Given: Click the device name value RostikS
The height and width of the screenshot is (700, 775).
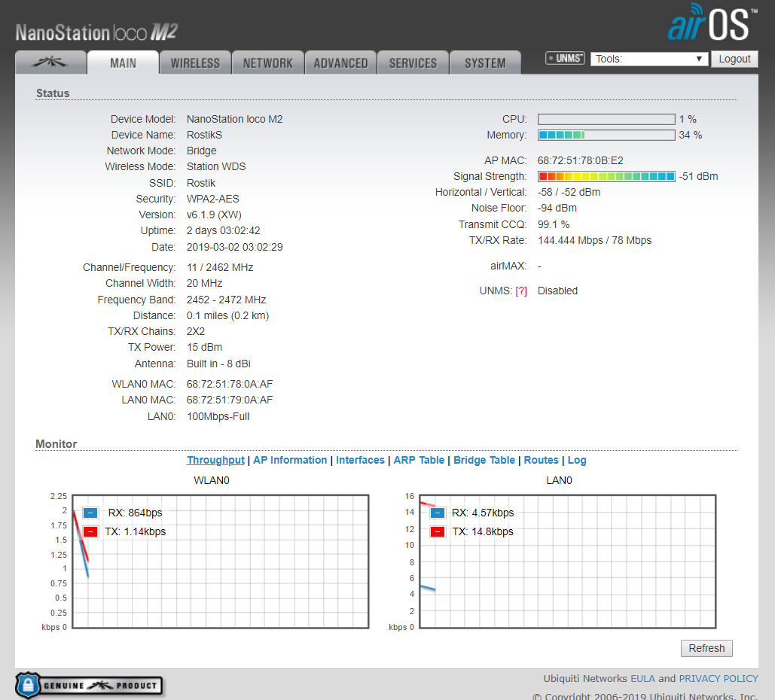Looking at the screenshot, I should (204, 135).
